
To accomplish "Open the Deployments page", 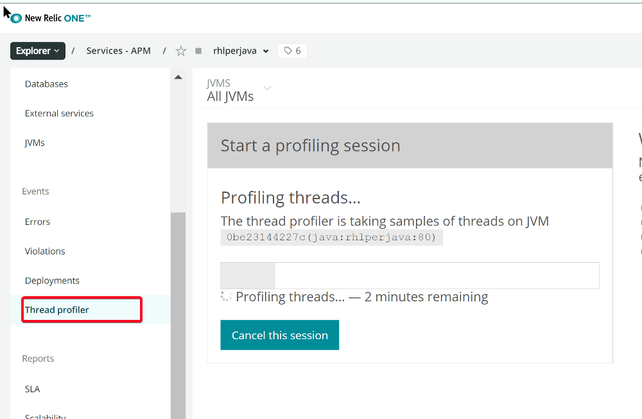I will pos(52,281).
